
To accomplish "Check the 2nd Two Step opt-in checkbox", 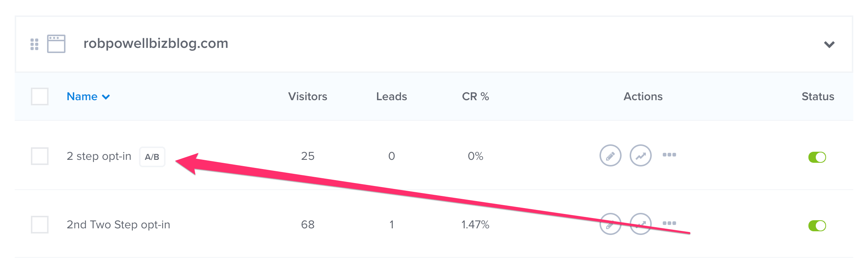I will 40,225.
